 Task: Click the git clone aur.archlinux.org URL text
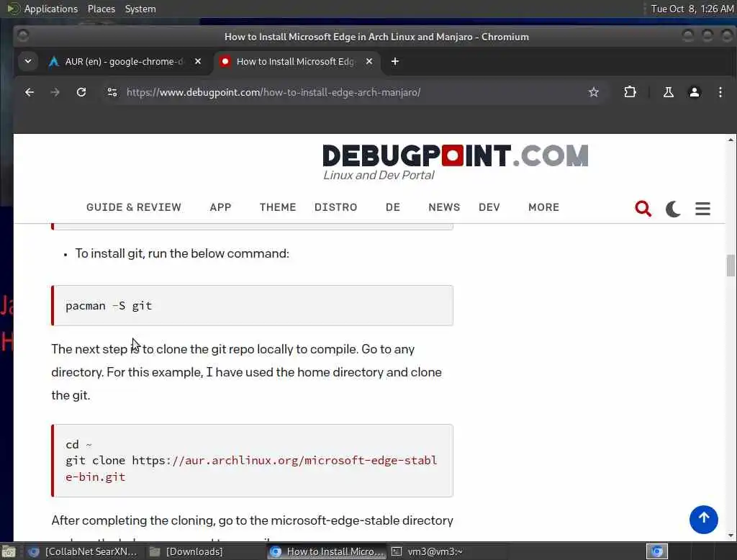(x=251, y=469)
